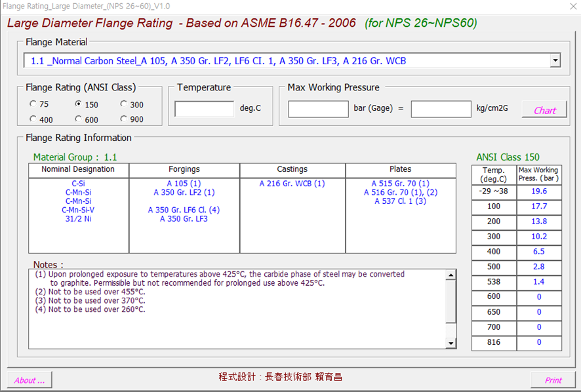The height and width of the screenshot is (392, 581).
Task: Click the 700 temperature cell
Action: click(x=494, y=327)
